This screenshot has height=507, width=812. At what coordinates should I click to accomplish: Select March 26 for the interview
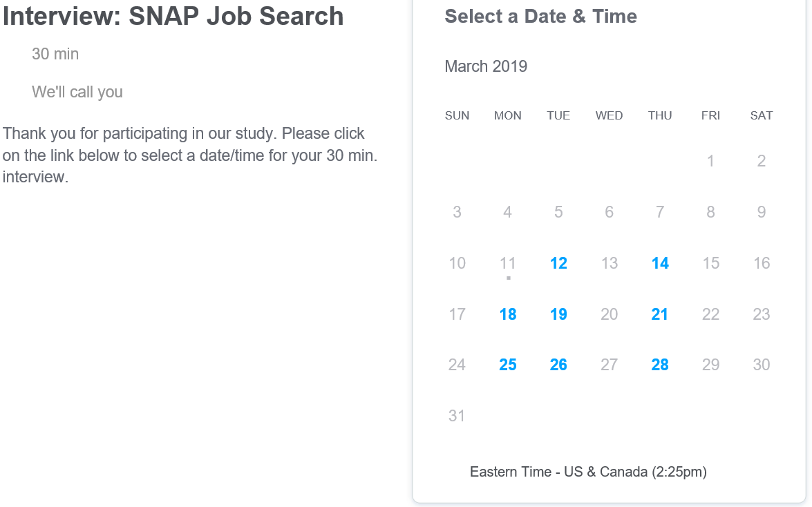point(558,365)
